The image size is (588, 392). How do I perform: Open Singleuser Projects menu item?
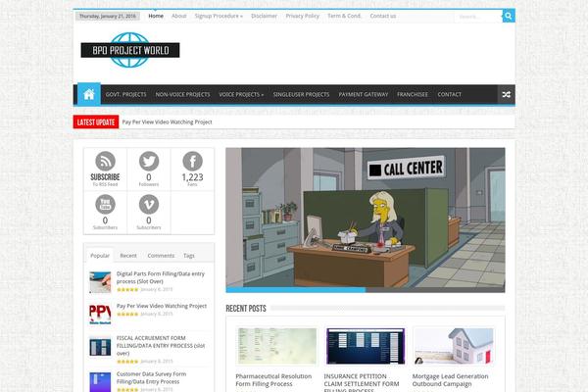click(301, 94)
